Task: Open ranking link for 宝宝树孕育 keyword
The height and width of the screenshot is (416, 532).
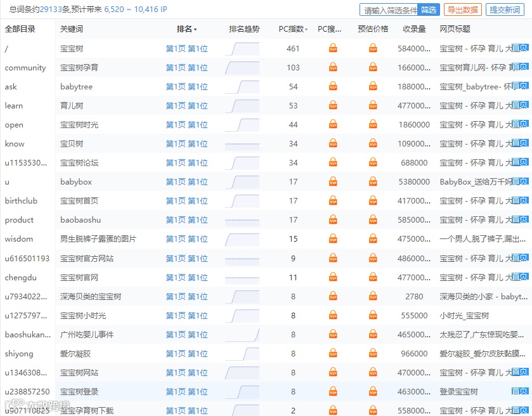Action: click(186, 67)
